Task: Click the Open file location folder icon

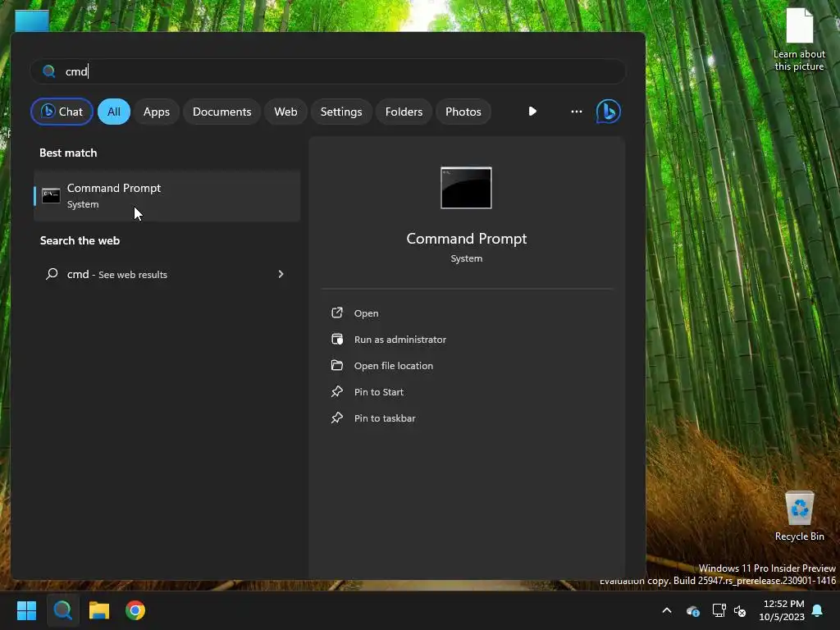Action: [337, 365]
